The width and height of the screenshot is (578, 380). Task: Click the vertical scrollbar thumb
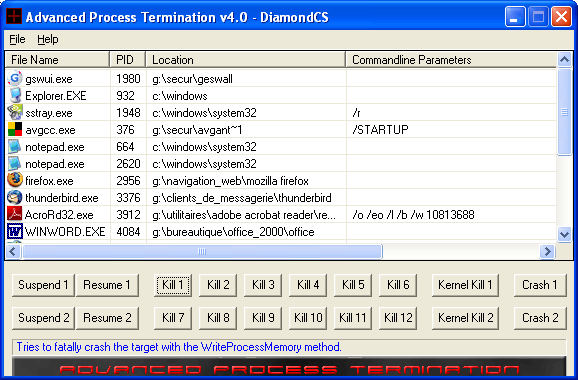click(x=564, y=112)
